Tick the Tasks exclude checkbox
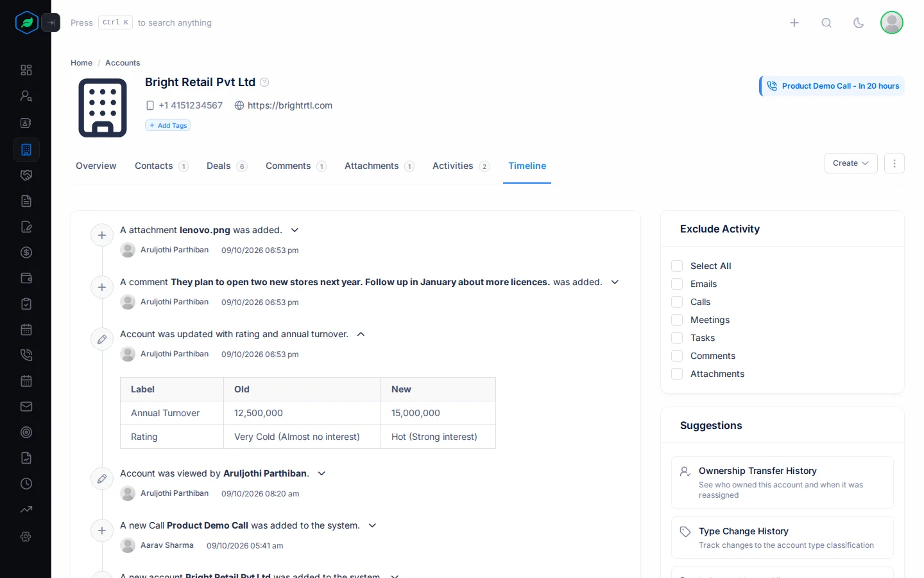Screen dimensions: 924x578 pos(677,338)
